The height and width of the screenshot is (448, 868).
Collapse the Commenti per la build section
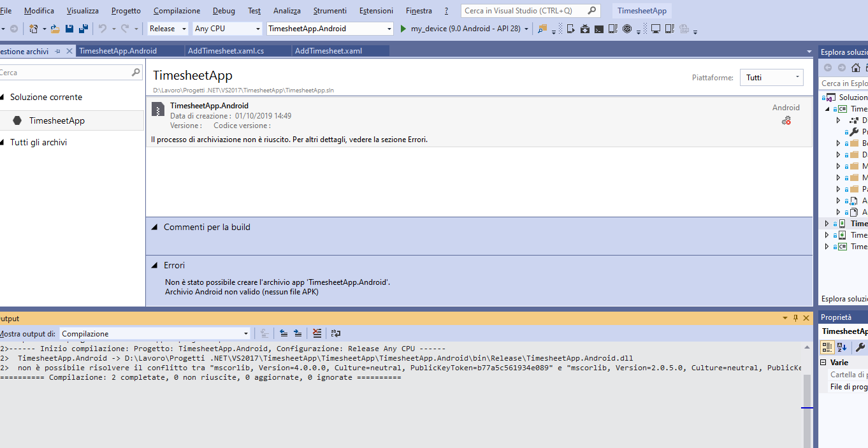pyautogui.click(x=155, y=227)
